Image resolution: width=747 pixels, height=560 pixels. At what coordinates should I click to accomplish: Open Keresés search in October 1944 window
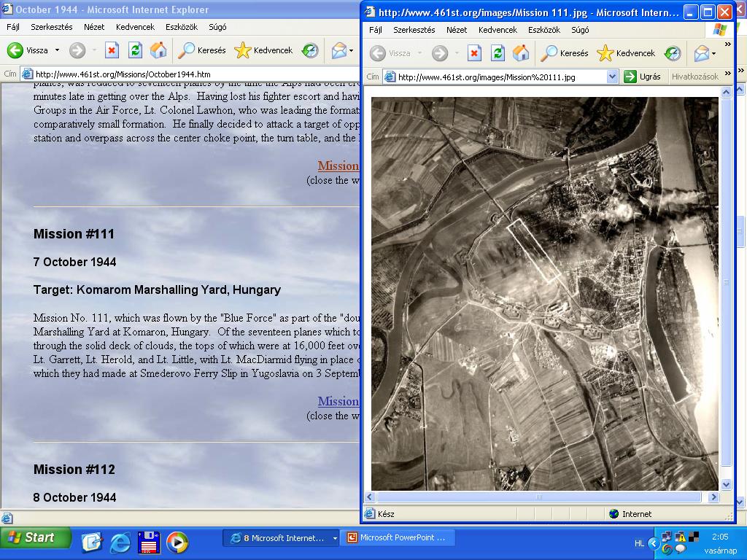(201, 50)
